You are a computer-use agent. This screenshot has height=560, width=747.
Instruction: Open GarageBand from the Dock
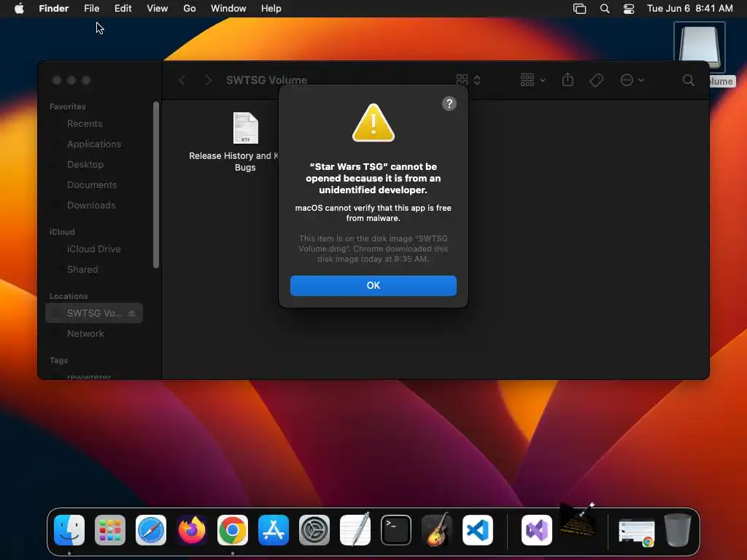pos(436,530)
